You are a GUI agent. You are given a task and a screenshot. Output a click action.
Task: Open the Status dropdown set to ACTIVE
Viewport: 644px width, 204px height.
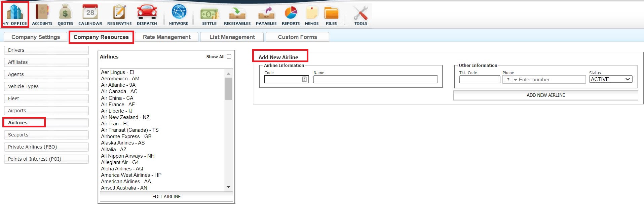click(x=610, y=79)
